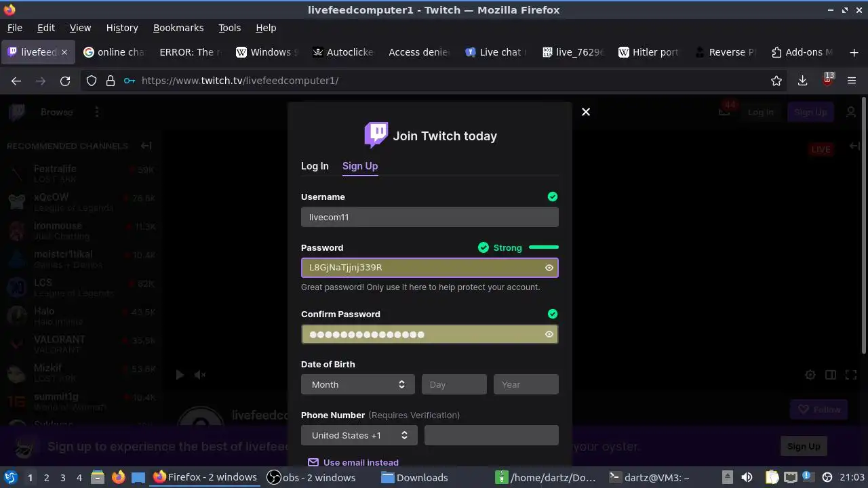
Task: Launch the Firefox quick-launch icon in taskbar
Action: coord(118,477)
